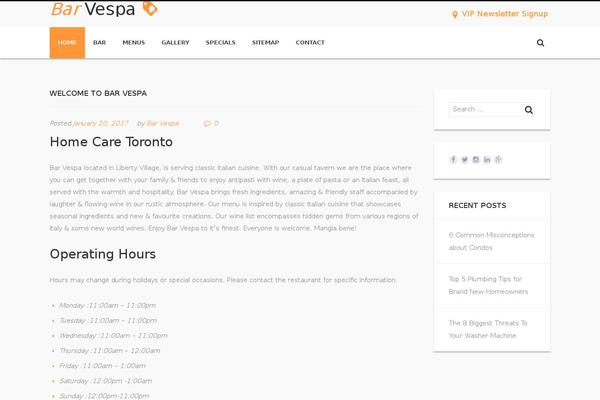Click the Friday :11:00am – 1:00am entry
This screenshot has width=600, height=400.
(103, 366)
